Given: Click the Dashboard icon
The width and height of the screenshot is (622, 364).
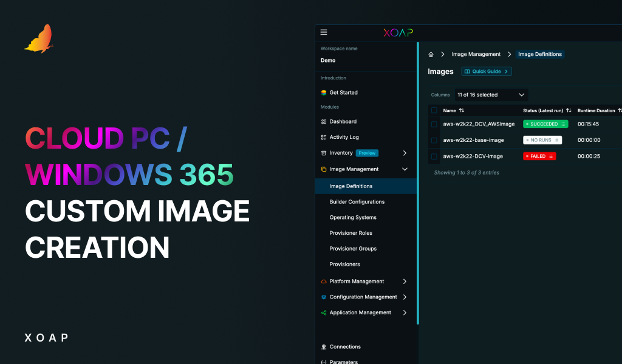Looking at the screenshot, I should tap(324, 121).
